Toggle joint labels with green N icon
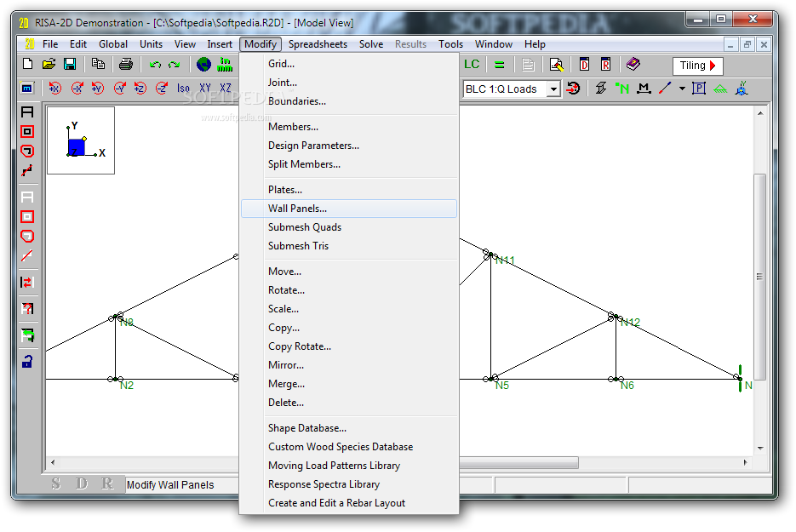This screenshot has height=532, width=796. (621, 89)
